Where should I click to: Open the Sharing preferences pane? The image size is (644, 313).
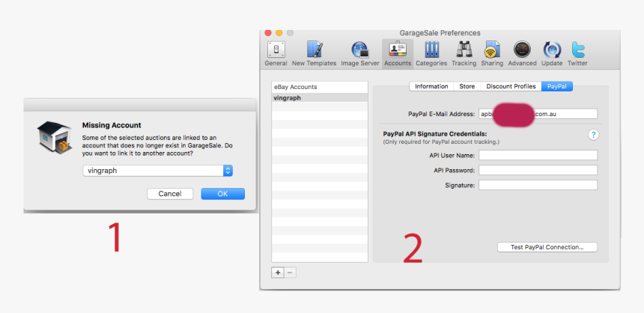(492, 54)
